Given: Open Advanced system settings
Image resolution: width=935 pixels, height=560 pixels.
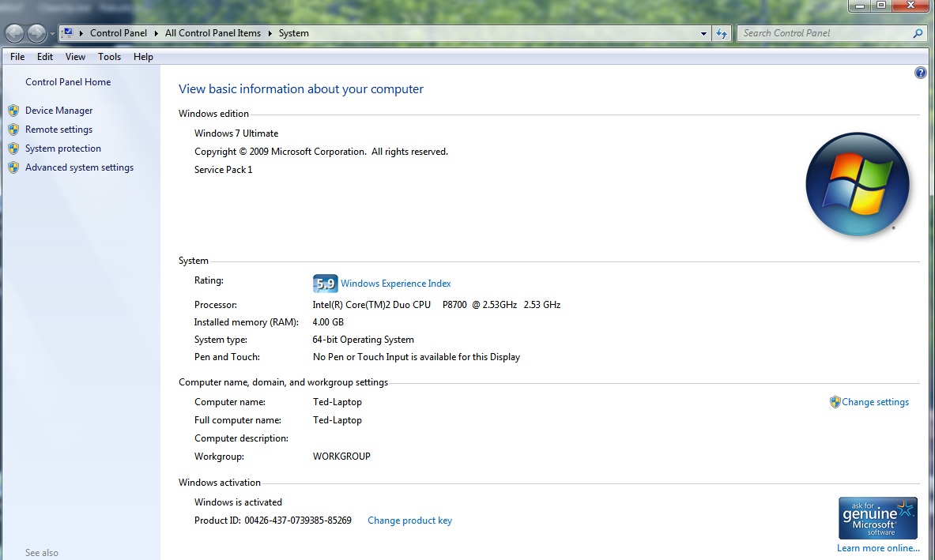Looking at the screenshot, I should coord(79,167).
